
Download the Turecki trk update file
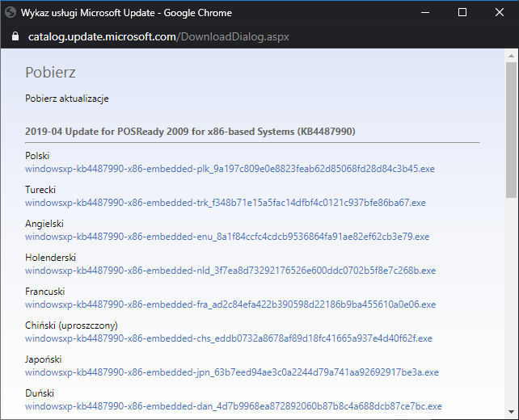point(226,203)
